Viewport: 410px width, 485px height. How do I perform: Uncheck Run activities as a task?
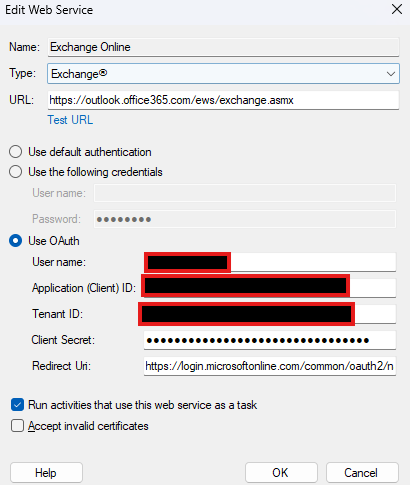tap(17, 405)
